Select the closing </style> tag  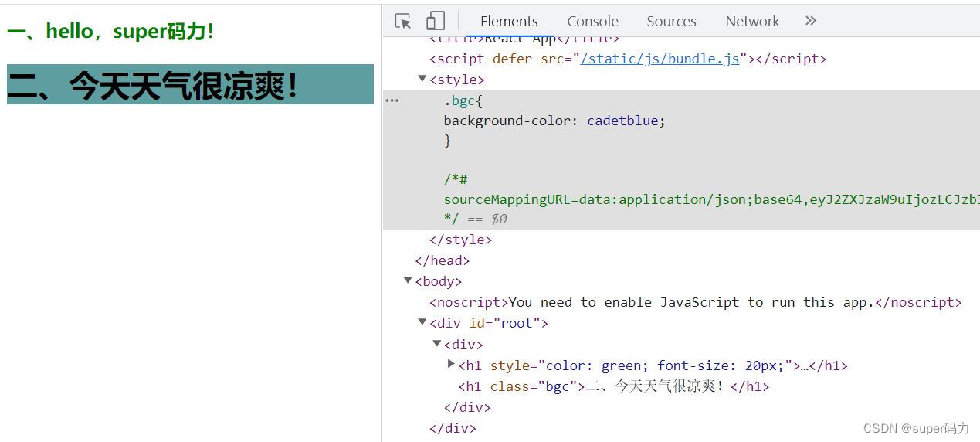(x=461, y=240)
